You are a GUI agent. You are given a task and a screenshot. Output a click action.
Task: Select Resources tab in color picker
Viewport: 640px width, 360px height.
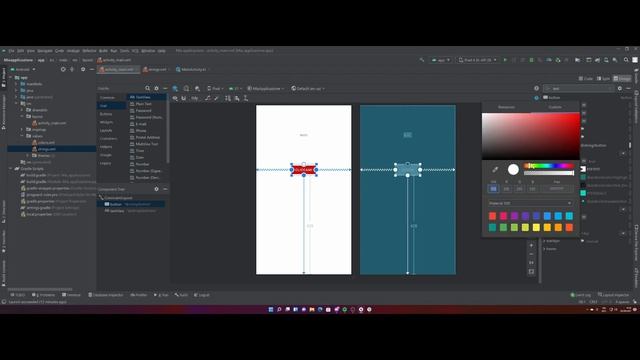point(506,107)
